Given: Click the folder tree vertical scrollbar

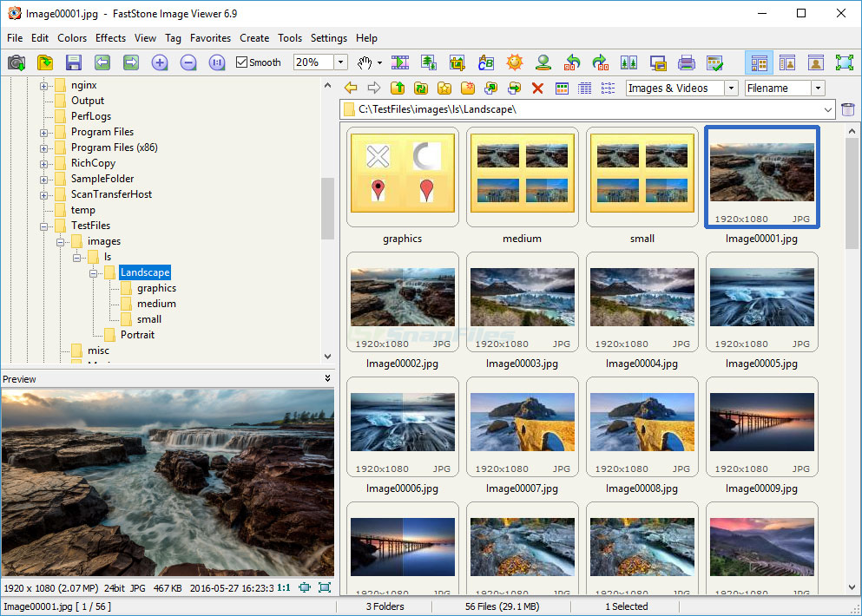Looking at the screenshot, I should 327,208.
